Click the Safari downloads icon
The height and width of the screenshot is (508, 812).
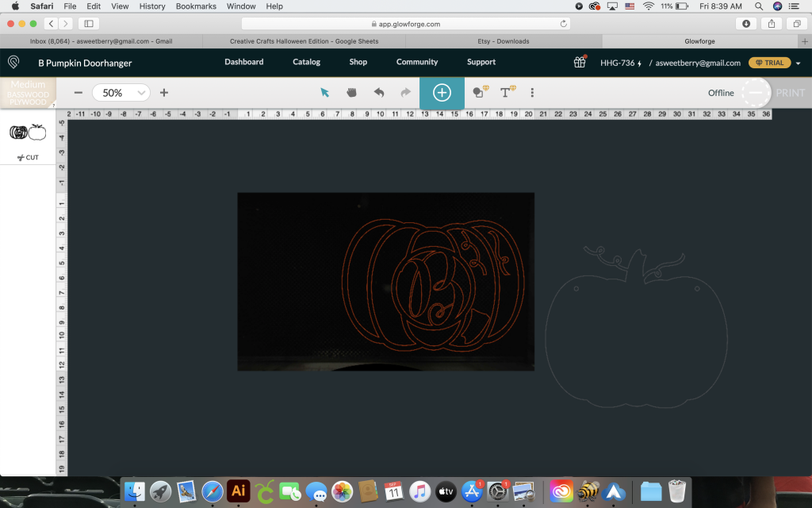746,24
